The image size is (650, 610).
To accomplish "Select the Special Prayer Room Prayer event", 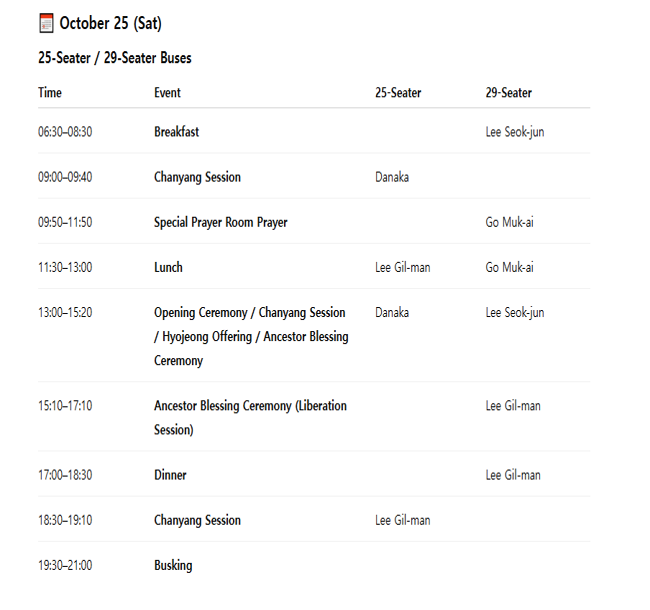I will [x=220, y=222].
